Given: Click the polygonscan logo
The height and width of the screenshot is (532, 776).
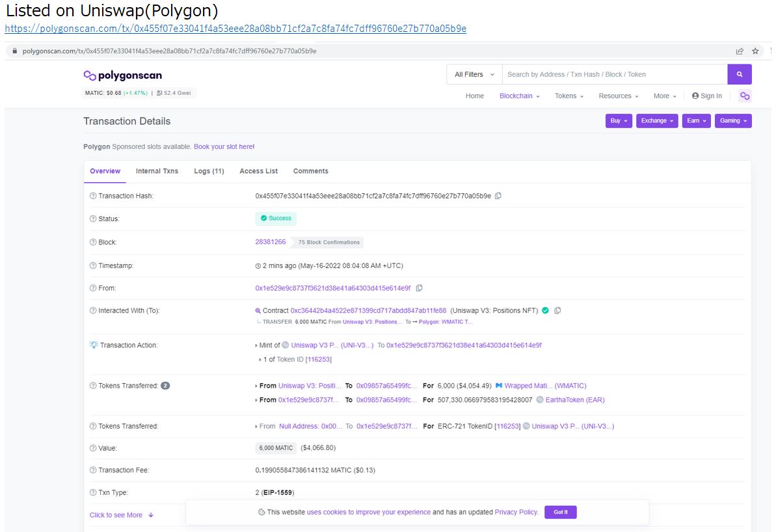Looking at the screenshot, I should [123, 75].
